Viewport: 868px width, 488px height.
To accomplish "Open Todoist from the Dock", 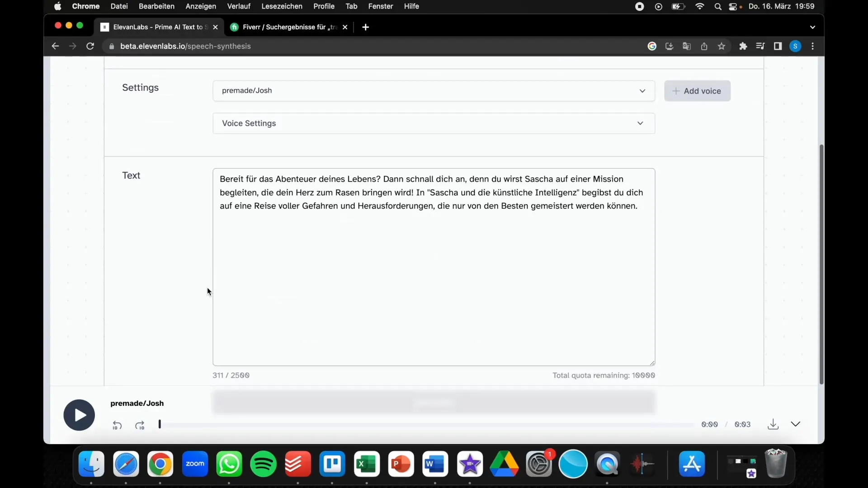I will [298, 464].
